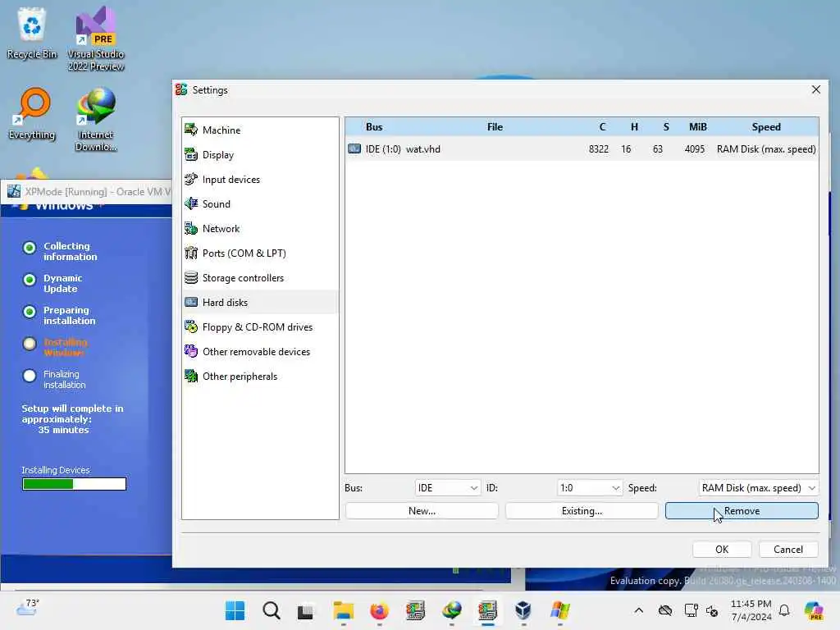Open the ID dropdown showing 1:0

(590, 488)
